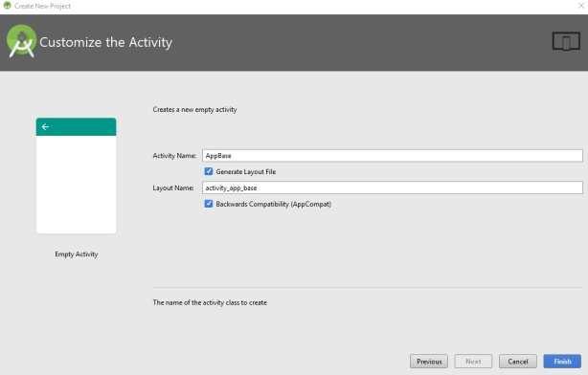Click the disabled Next button

tap(473, 362)
